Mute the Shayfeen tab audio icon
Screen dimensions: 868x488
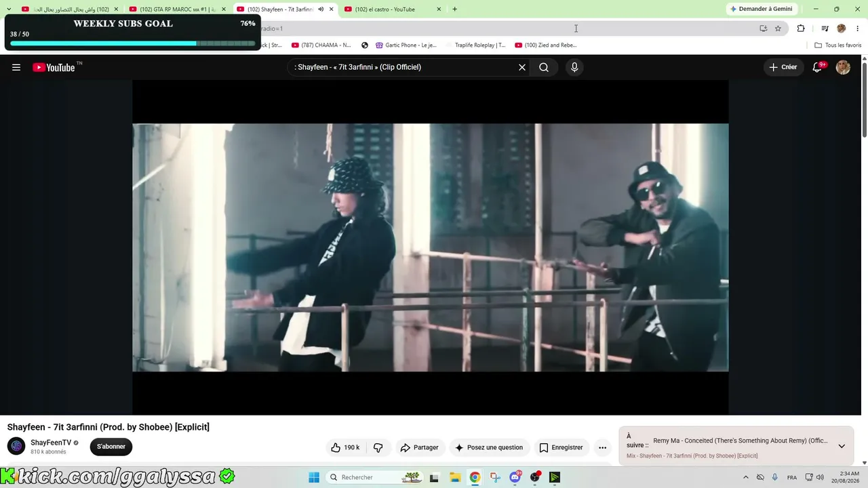point(321,9)
